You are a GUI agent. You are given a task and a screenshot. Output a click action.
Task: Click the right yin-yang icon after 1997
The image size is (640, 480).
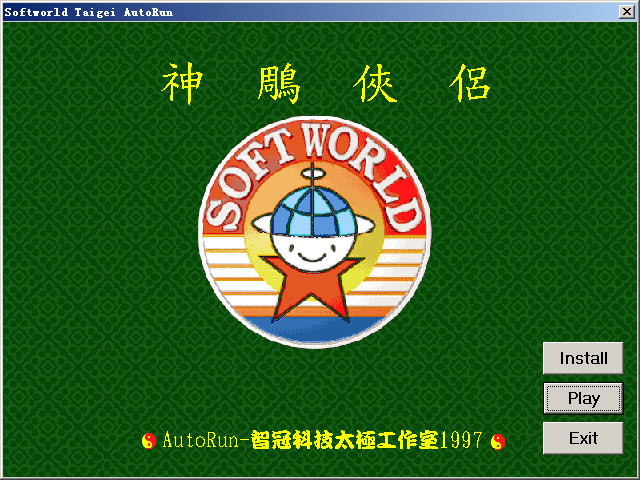(x=497, y=440)
